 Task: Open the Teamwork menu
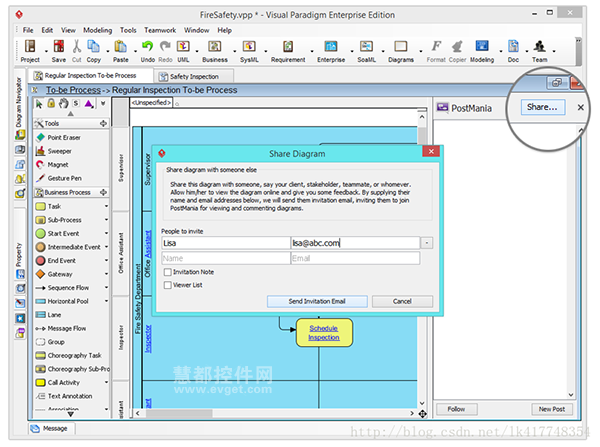pyautogui.click(x=160, y=30)
